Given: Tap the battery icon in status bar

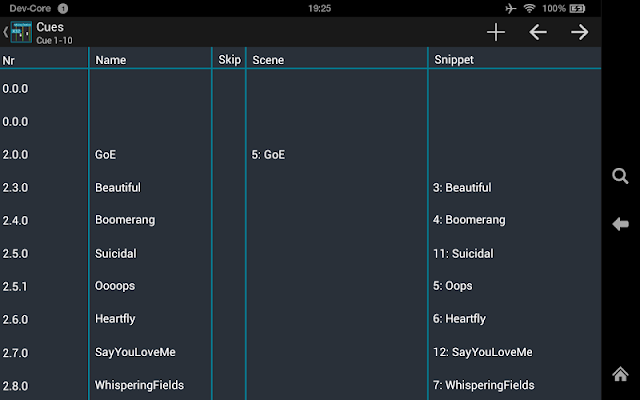Looking at the screenshot, I should (578, 8).
